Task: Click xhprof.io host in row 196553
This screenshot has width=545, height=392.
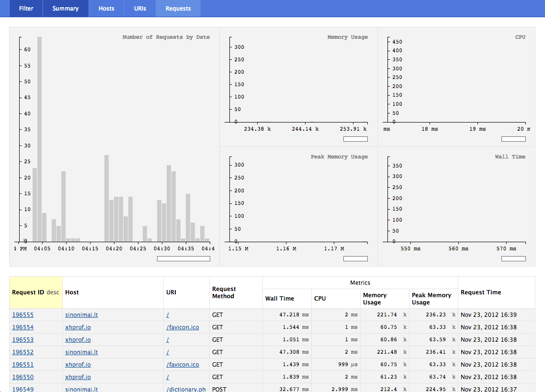Action: coord(78,339)
